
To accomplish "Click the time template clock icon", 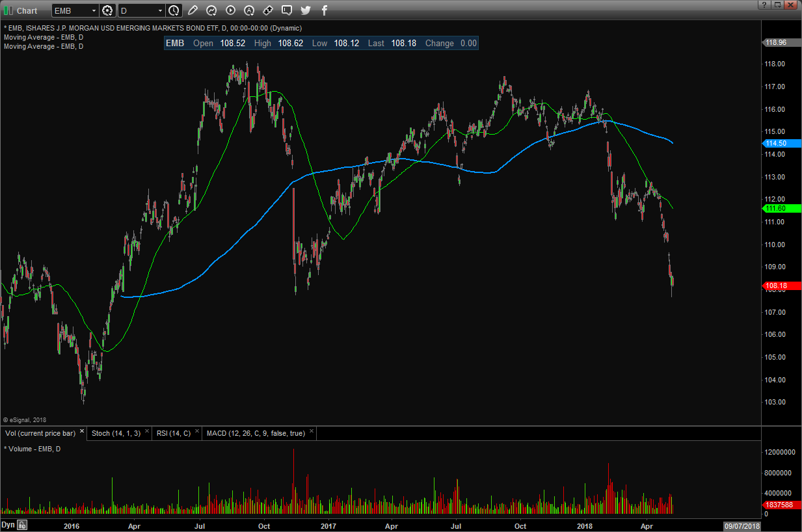I will [x=174, y=10].
